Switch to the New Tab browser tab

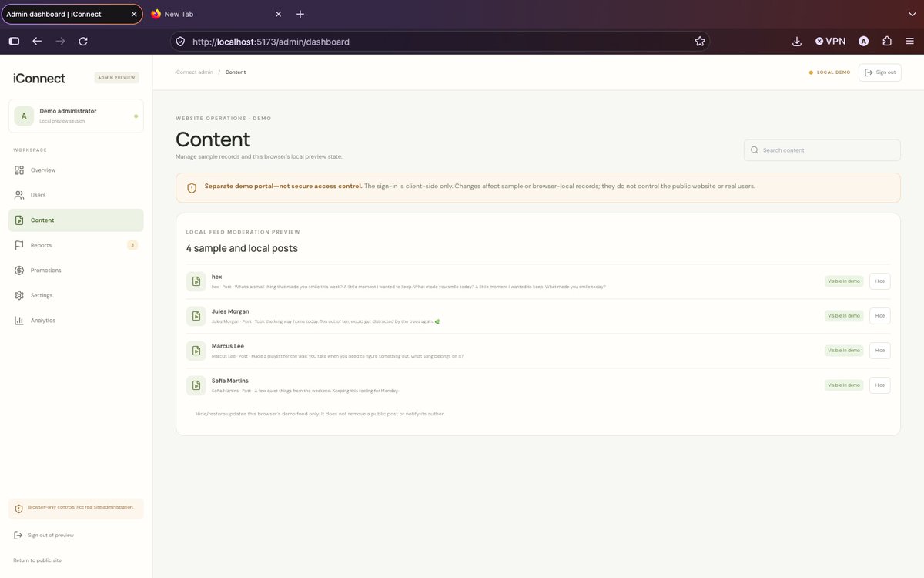pyautogui.click(x=217, y=14)
